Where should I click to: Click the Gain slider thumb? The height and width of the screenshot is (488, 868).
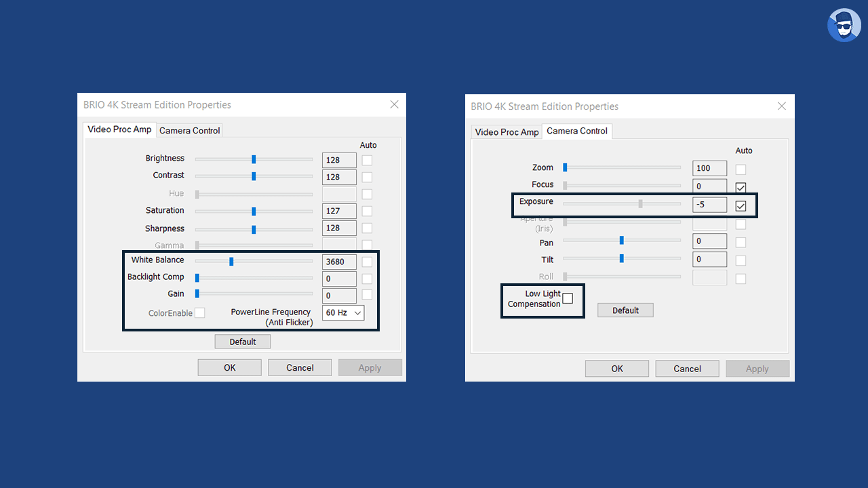pyautogui.click(x=197, y=294)
